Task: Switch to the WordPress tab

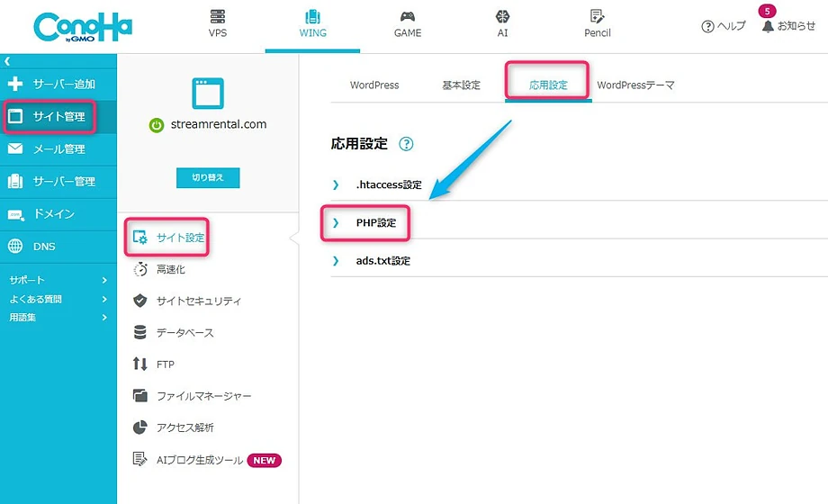Action: 374,85
